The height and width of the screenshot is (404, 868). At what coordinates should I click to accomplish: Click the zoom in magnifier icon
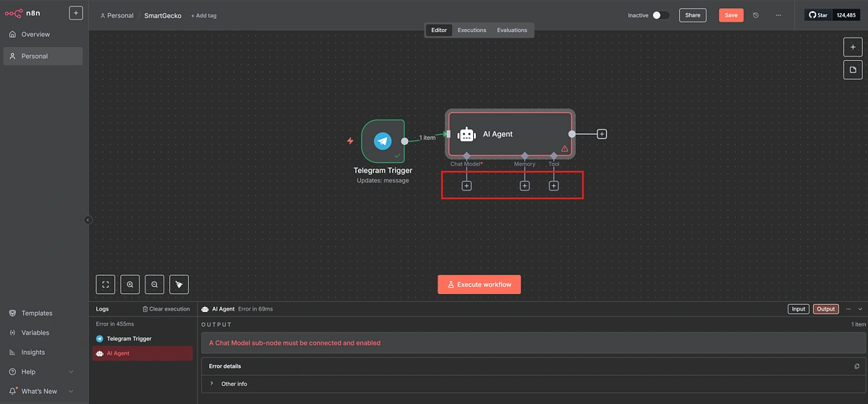coord(130,285)
